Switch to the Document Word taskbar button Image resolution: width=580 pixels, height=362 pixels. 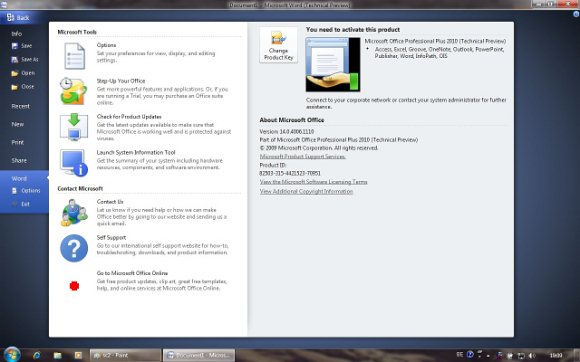coord(199,355)
